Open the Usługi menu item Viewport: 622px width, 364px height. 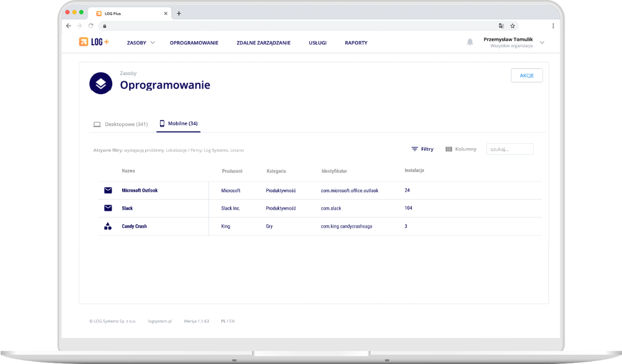pyautogui.click(x=318, y=43)
